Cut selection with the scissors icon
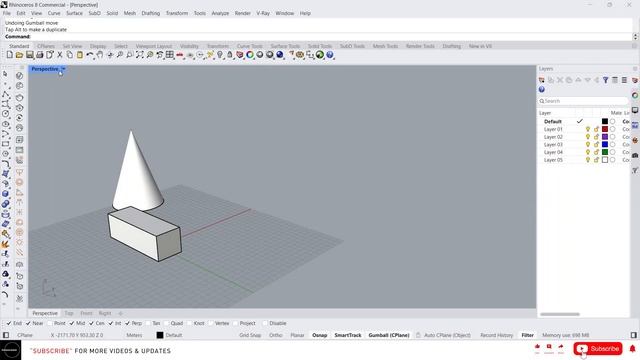 coord(60,55)
